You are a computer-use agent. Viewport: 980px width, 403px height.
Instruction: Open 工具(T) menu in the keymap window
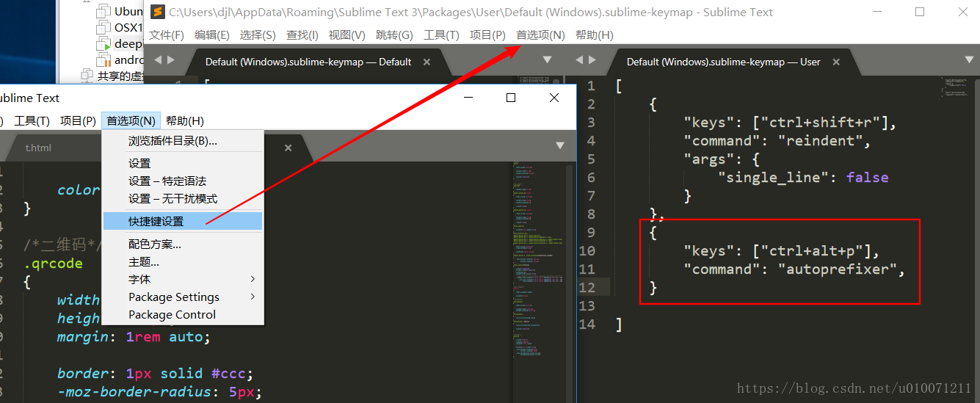pos(441,35)
